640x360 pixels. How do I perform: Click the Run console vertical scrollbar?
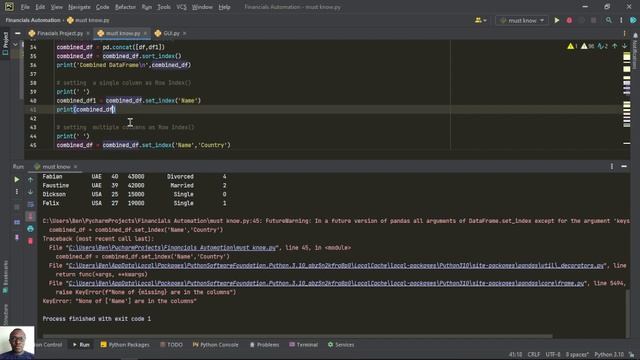[627, 312]
